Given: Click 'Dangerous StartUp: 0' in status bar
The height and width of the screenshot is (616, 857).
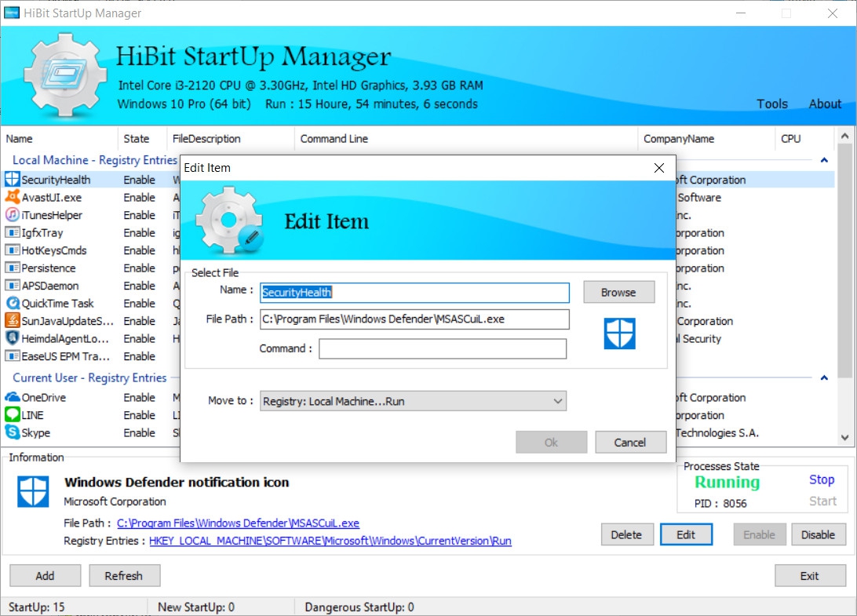Looking at the screenshot, I should pos(359,607).
